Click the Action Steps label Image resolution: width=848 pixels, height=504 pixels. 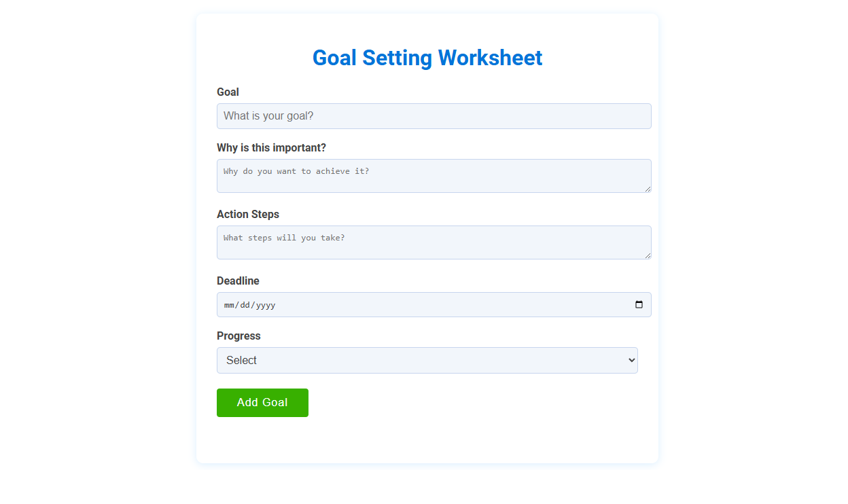(x=248, y=214)
